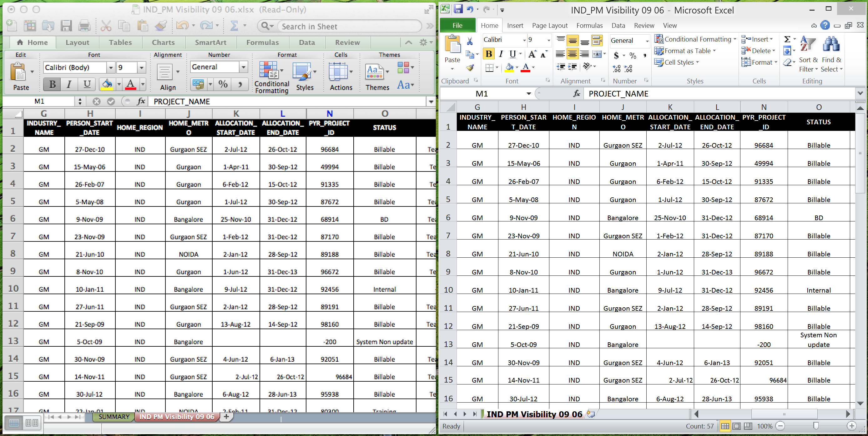Switch to the Formulas tab in Windows Excel
Viewport: 868px width, 436px height.
pyautogui.click(x=589, y=26)
